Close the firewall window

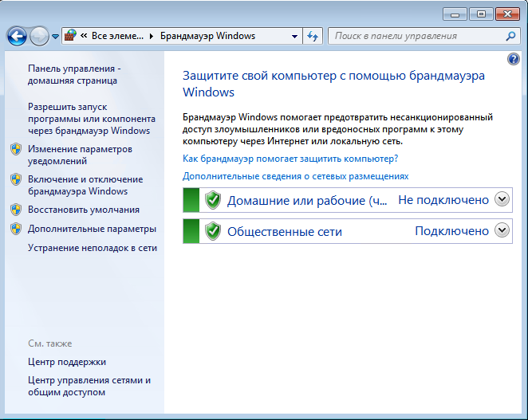coord(507,14)
